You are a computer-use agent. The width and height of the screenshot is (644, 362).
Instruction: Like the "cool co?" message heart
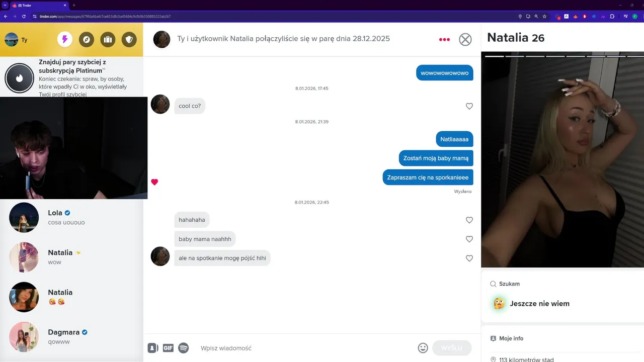pos(469,106)
